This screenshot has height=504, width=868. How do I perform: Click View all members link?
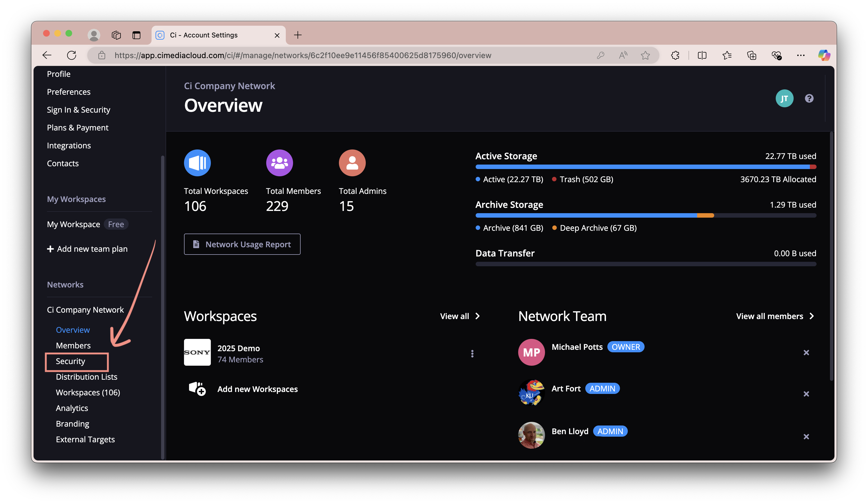[x=775, y=316]
